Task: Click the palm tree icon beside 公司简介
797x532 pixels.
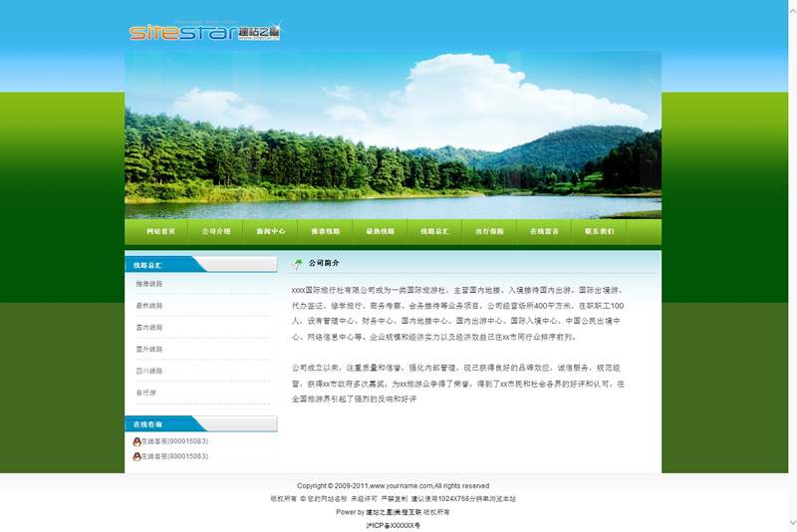Action: point(297,264)
